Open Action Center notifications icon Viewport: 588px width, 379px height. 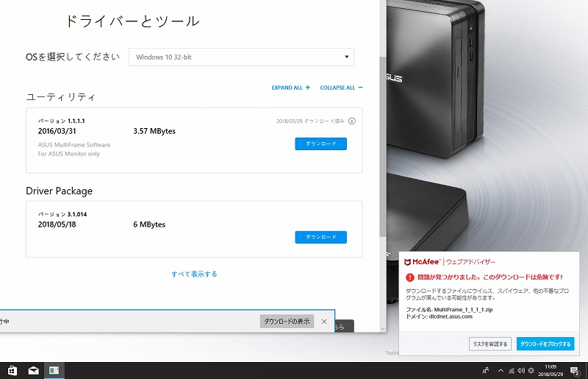(575, 371)
